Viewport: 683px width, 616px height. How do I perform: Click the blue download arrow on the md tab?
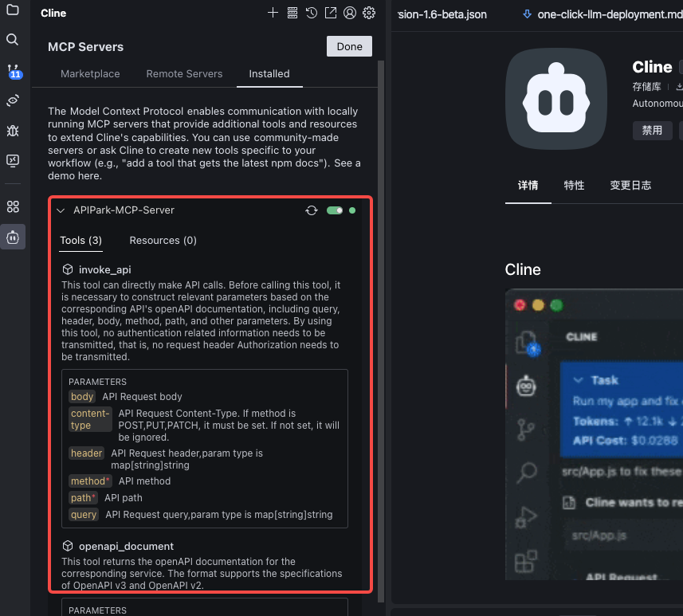point(527,14)
